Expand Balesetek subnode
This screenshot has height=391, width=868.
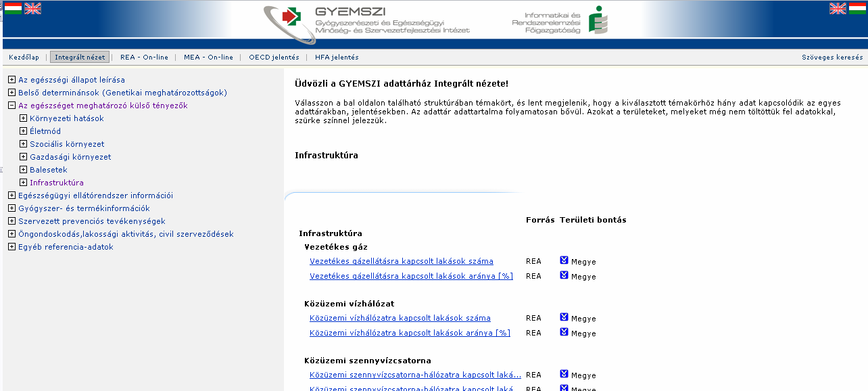pyautogui.click(x=24, y=170)
